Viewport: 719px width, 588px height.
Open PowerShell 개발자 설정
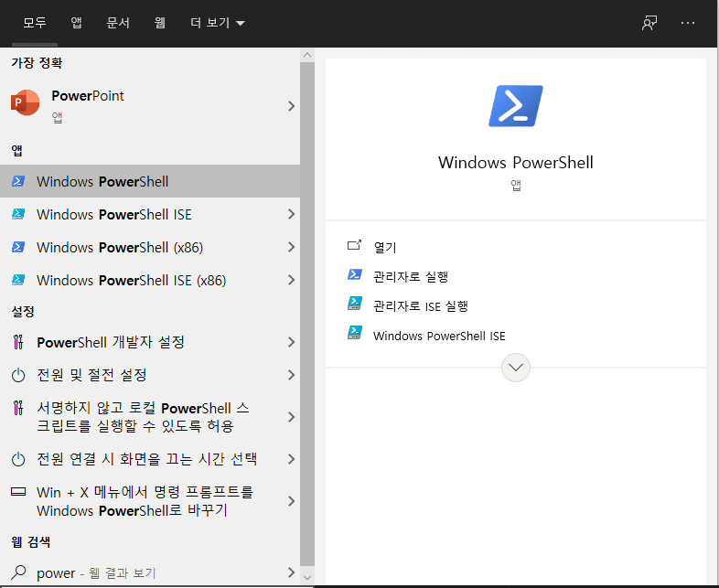(x=110, y=342)
